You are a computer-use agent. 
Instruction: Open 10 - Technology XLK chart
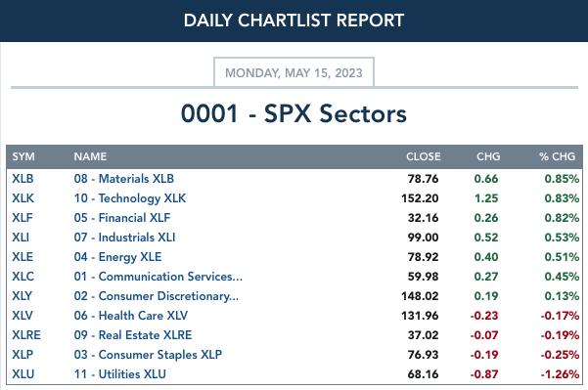coord(130,198)
